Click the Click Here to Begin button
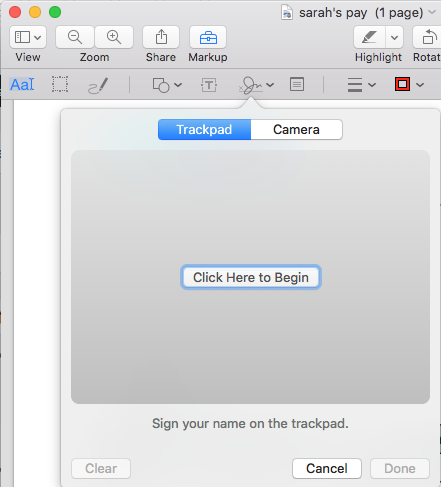The width and height of the screenshot is (441, 487). [251, 277]
